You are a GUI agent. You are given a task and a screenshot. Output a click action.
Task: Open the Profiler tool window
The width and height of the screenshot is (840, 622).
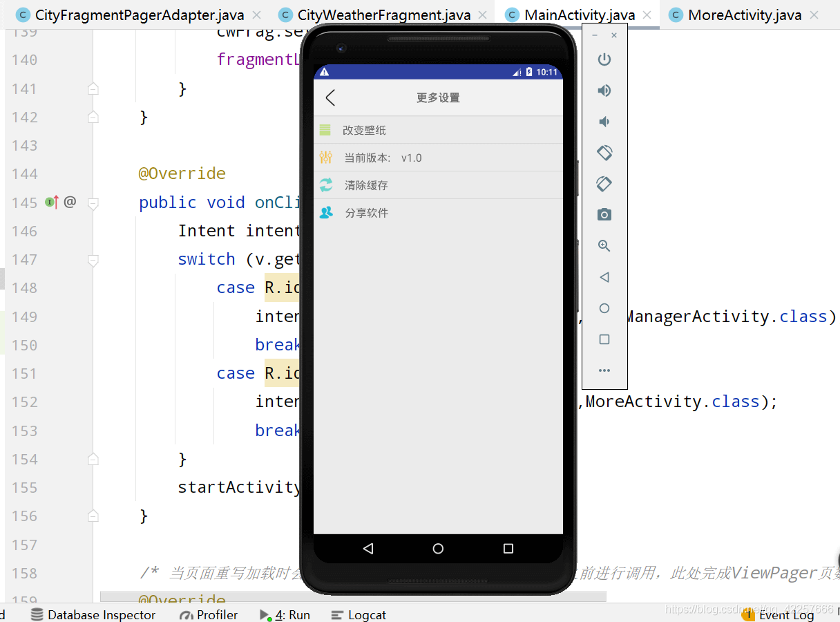click(208, 614)
